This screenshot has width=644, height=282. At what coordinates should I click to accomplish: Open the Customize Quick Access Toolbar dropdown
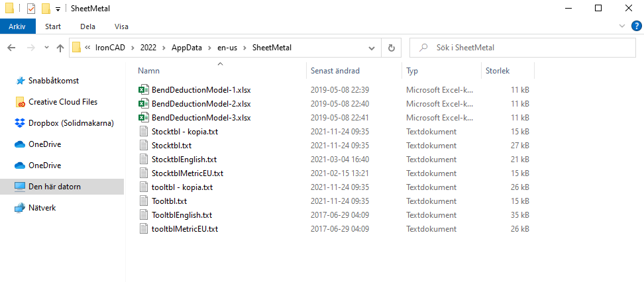58,9
